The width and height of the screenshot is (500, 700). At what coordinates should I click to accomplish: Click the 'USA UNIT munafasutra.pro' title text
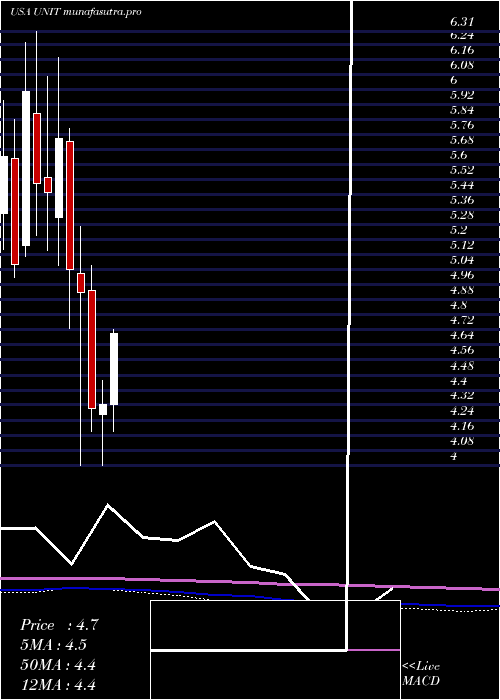pos(76,12)
